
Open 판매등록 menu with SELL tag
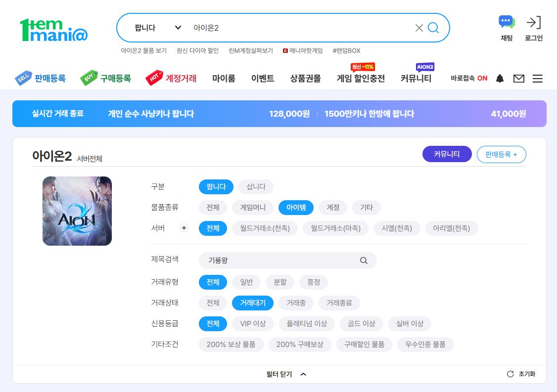point(41,78)
